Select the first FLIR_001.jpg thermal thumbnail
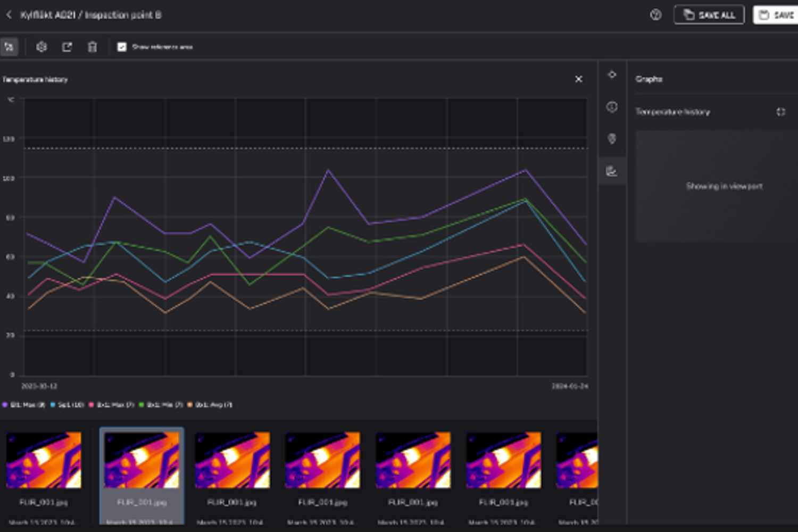Viewport: 798px width, 532px height. [x=44, y=460]
